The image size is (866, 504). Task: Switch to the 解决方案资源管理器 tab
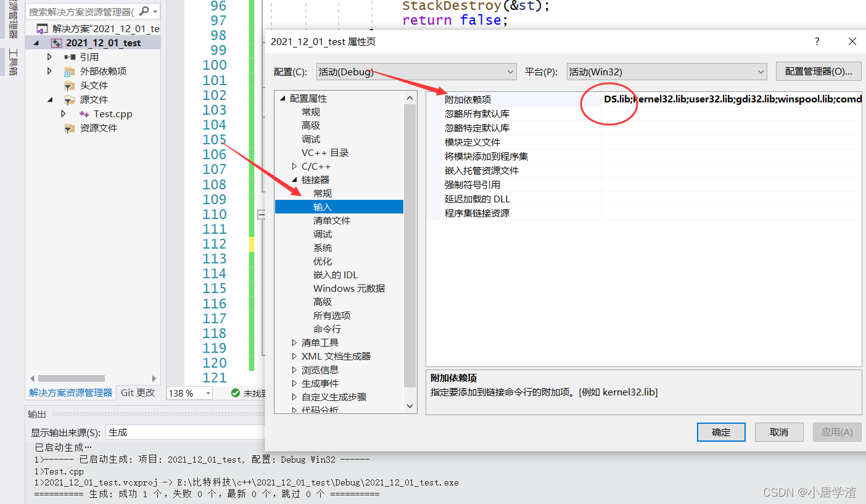tap(71, 392)
